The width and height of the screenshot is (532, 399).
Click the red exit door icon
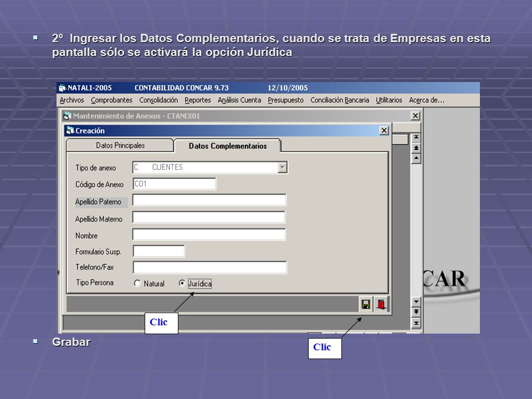[381, 304]
